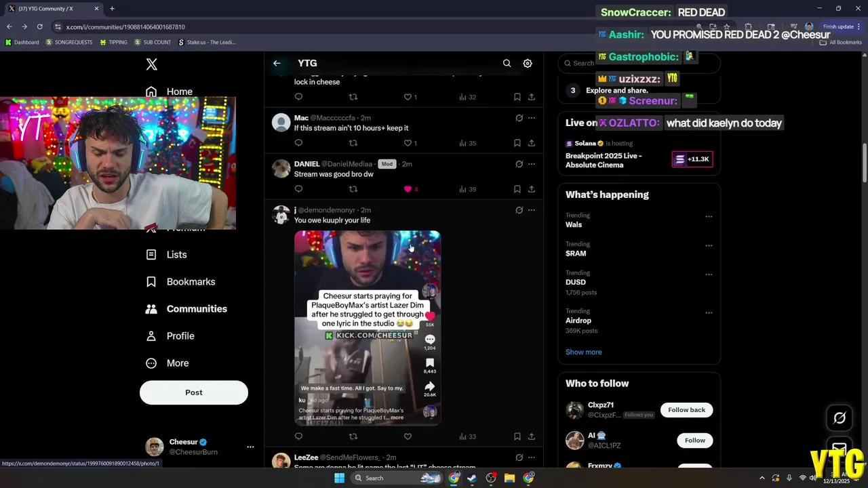Open SUB COUNT bookmark
Screen dimensions: 868x488
[x=153, y=42]
